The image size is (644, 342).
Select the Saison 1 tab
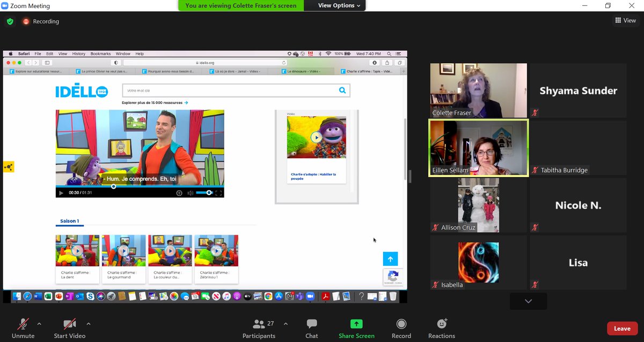click(x=69, y=221)
